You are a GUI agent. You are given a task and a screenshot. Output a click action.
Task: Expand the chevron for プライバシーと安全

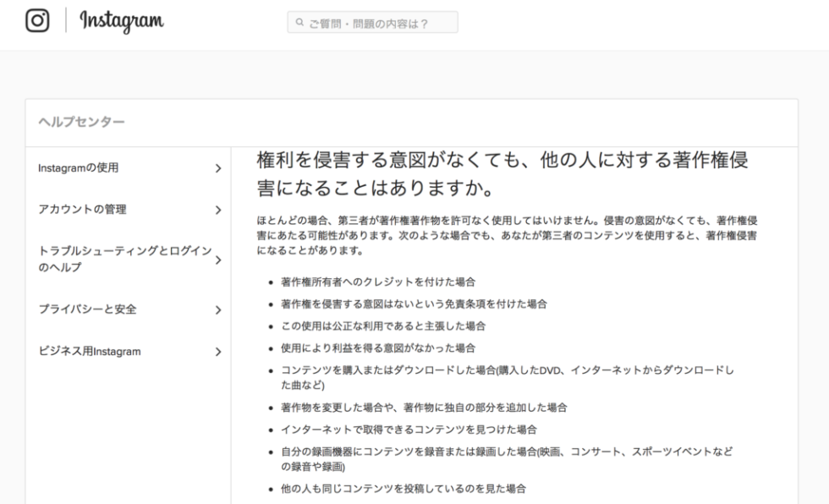pyautogui.click(x=218, y=310)
